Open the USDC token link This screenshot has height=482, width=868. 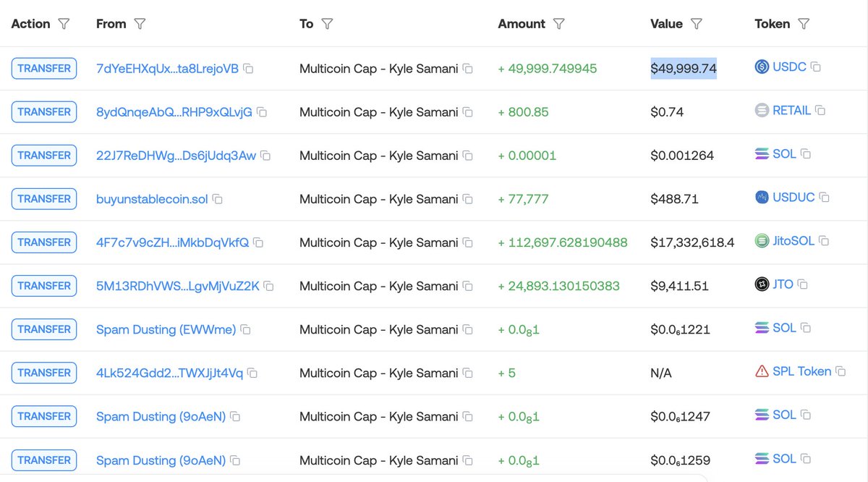coord(789,67)
